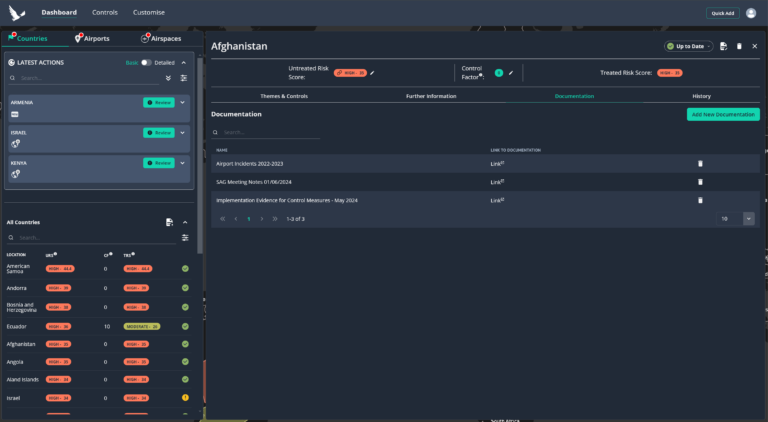Image resolution: width=768 pixels, height=422 pixels.
Task: Open filter settings in Latest Actions
Action: pos(184,78)
